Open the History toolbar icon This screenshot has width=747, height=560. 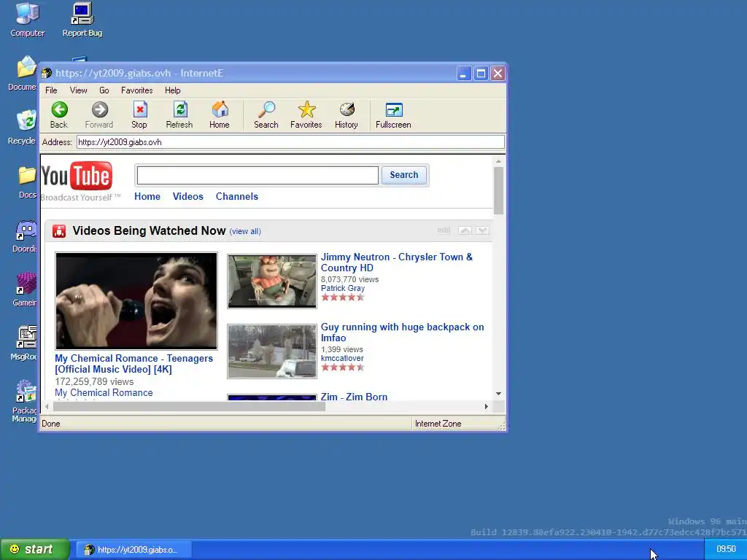(347, 114)
